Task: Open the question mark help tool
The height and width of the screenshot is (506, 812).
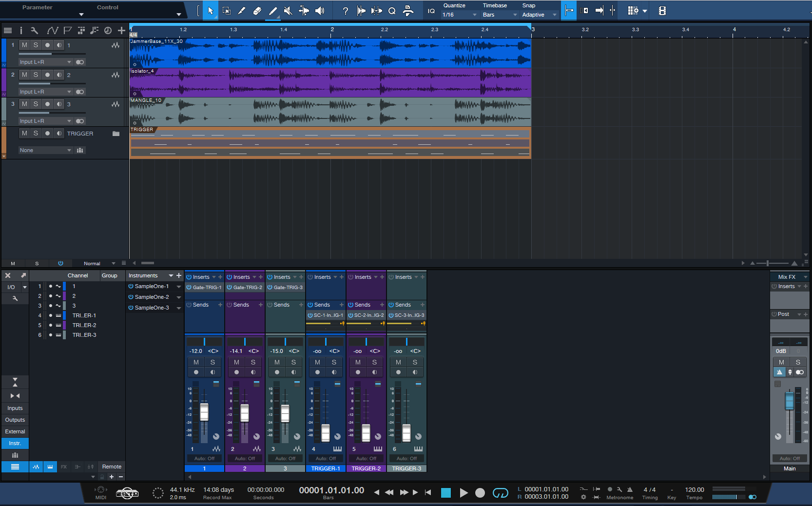Action: tap(346, 11)
